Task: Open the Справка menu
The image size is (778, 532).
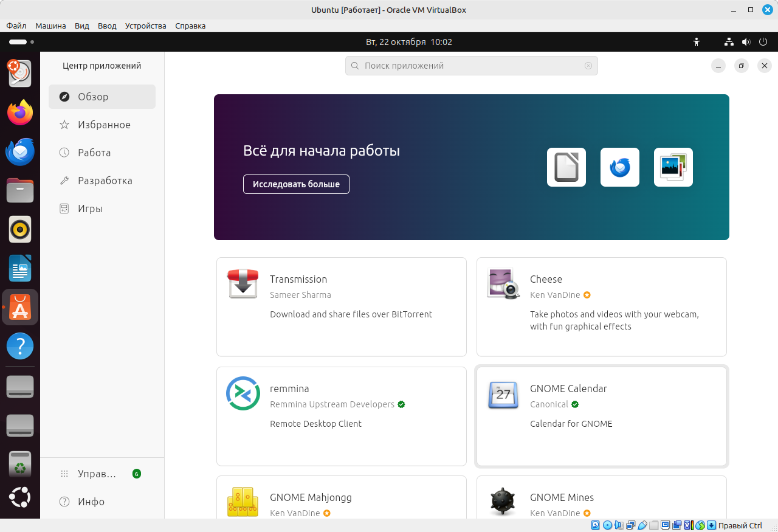Action: tap(190, 26)
